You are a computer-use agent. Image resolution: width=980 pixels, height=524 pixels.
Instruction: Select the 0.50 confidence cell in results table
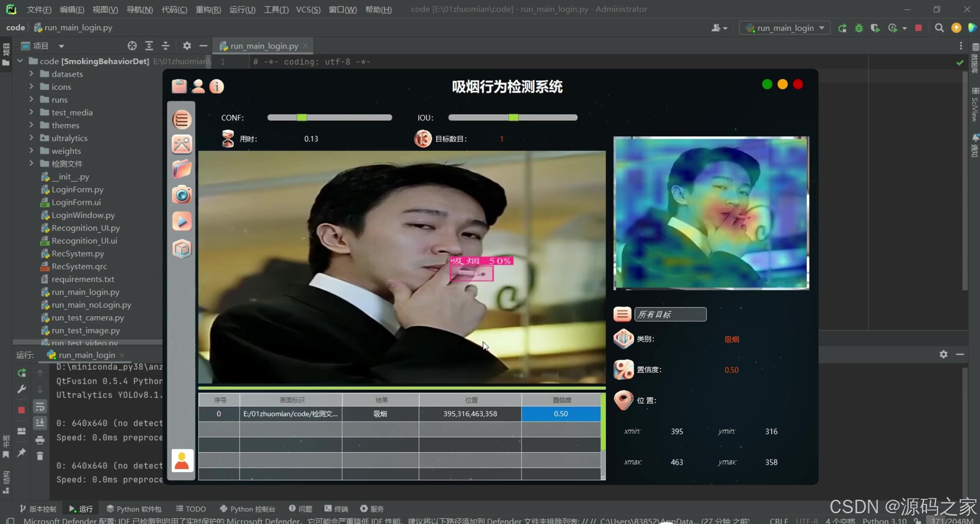click(561, 414)
